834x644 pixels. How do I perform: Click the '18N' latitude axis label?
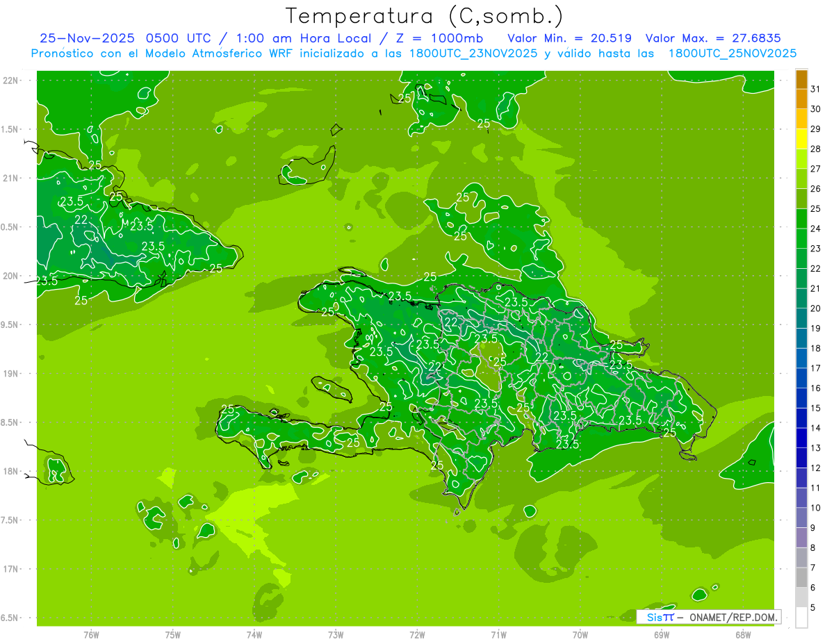click(10, 472)
